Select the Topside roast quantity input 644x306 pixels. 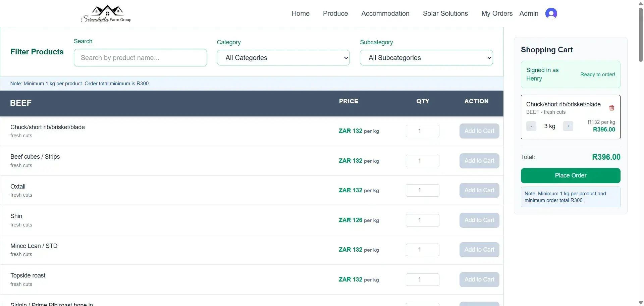(422, 279)
